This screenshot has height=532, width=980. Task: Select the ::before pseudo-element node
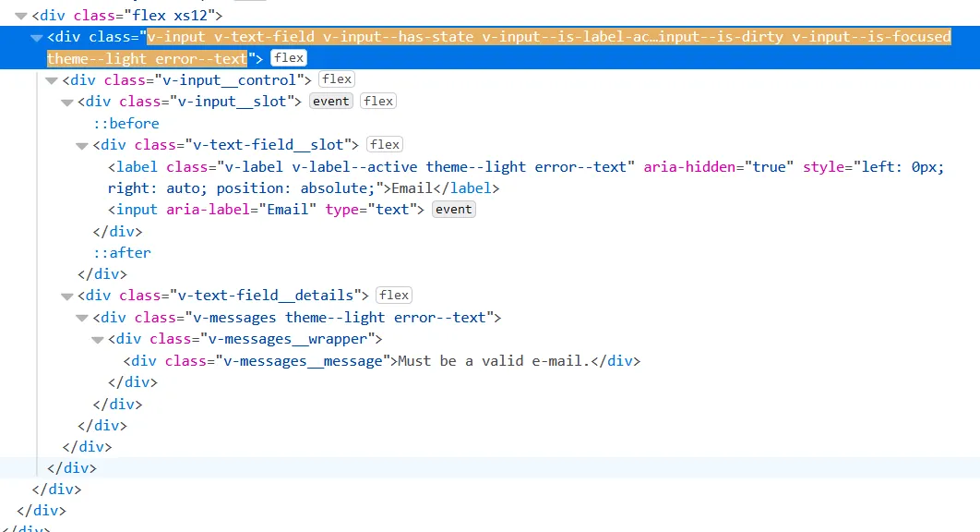tap(126, 123)
